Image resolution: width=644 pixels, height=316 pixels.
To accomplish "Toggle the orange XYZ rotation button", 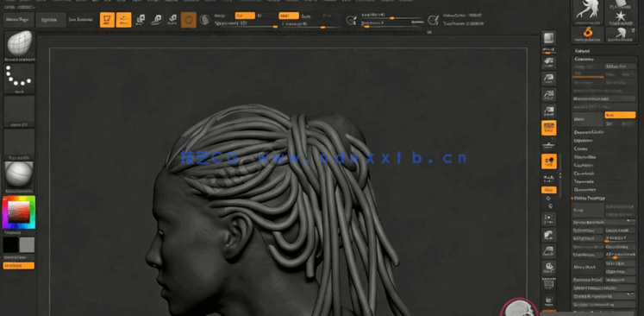I will [548, 190].
